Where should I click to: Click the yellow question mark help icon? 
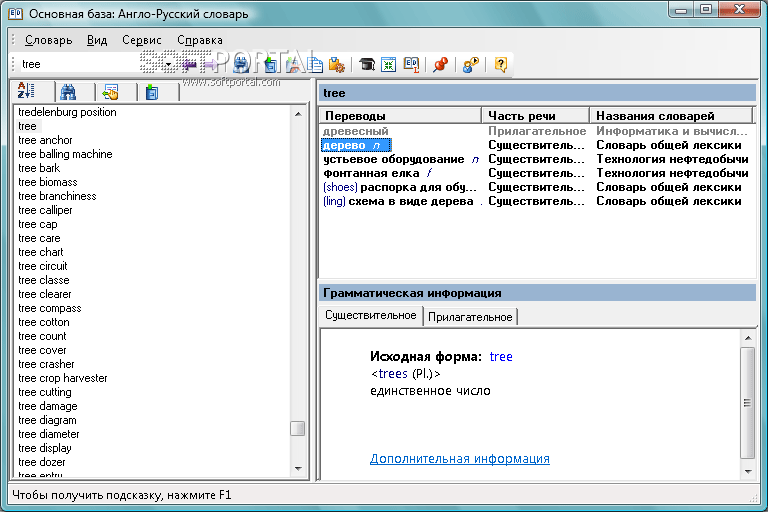click(x=501, y=65)
